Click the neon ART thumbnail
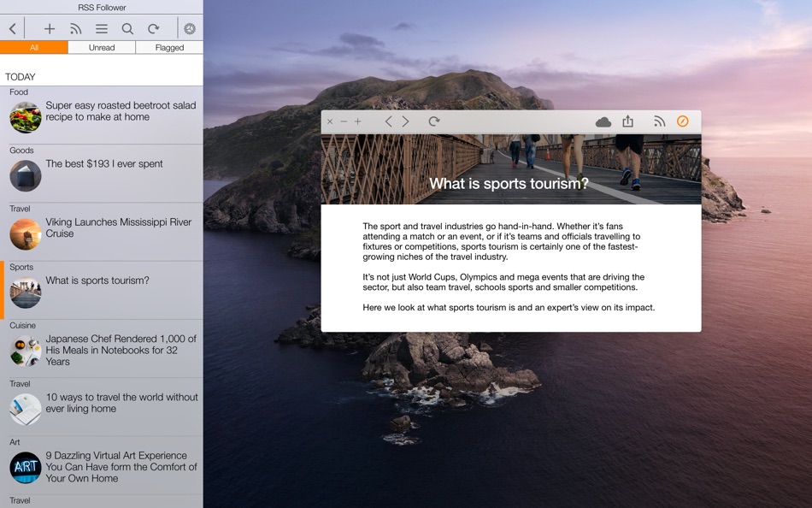 (x=26, y=468)
